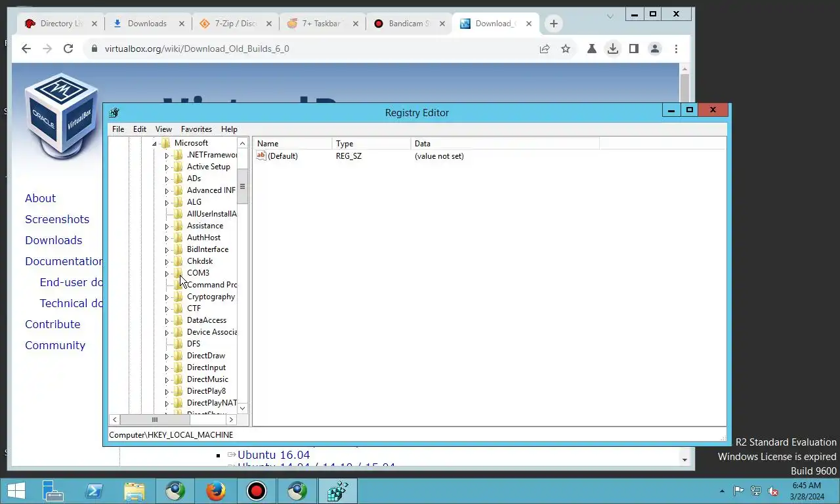Image resolution: width=840 pixels, height=504 pixels.
Task: Click the network icon in system tray
Action: click(756, 491)
